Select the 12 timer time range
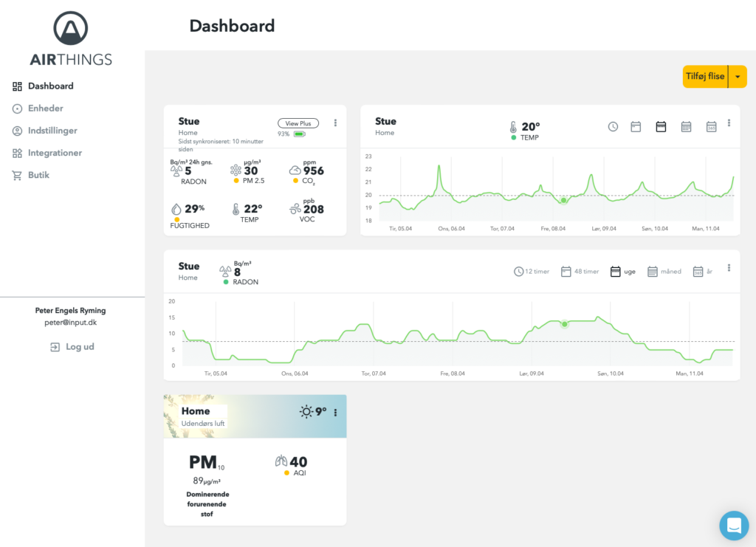The height and width of the screenshot is (547, 756). 532,272
